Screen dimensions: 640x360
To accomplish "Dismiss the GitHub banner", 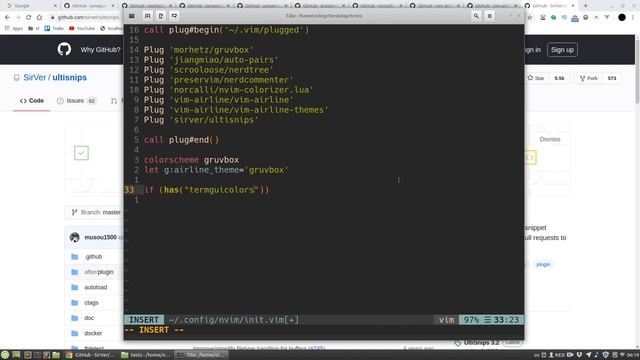I will 550,139.
